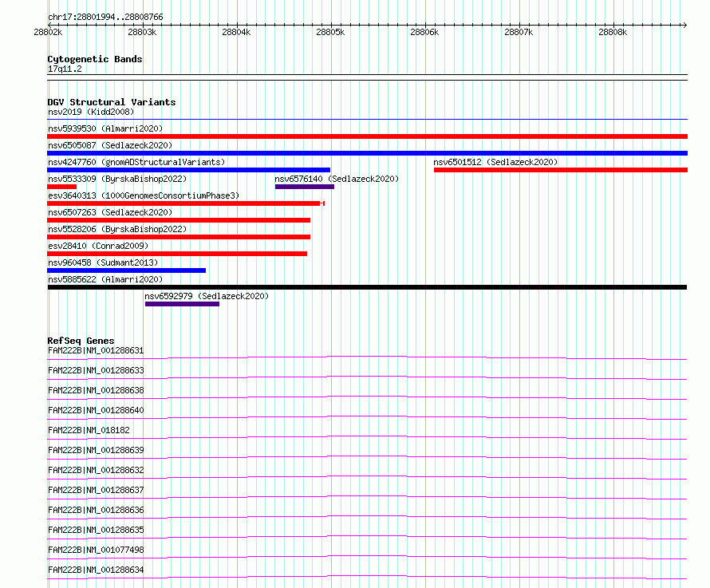The height and width of the screenshot is (588, 710).
Task: Click the nsv6576140 purple variant bar
Action: 305,187
